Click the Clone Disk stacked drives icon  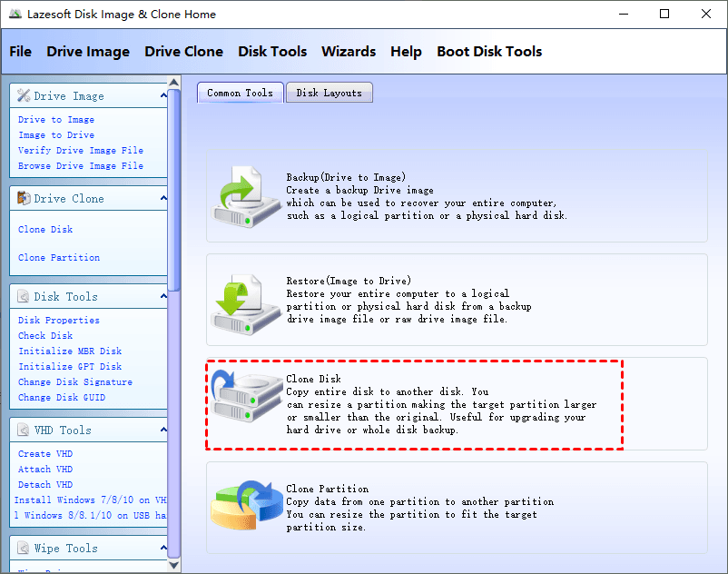[x=246, y=396]
